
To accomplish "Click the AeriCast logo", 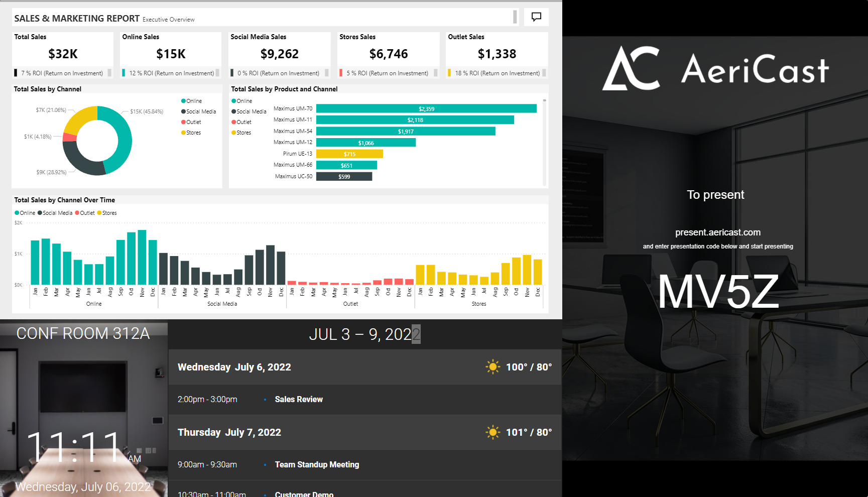I will (x=715, y=69).
